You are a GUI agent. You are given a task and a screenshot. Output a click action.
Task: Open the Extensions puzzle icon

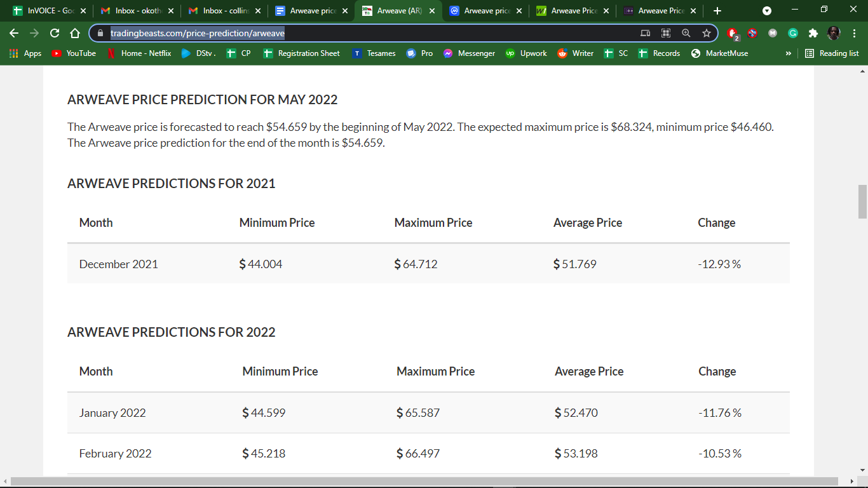tap(814, 32)
